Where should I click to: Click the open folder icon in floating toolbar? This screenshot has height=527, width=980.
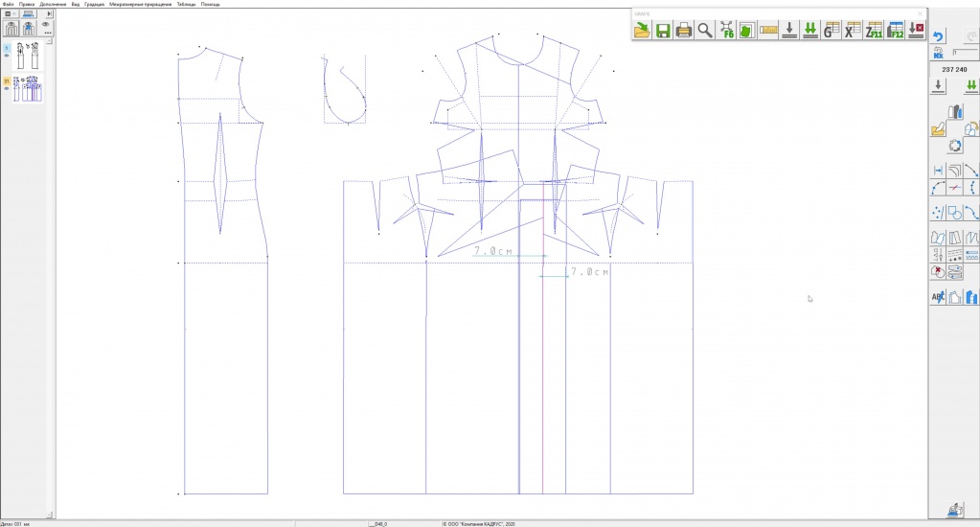tap(641, 31)
